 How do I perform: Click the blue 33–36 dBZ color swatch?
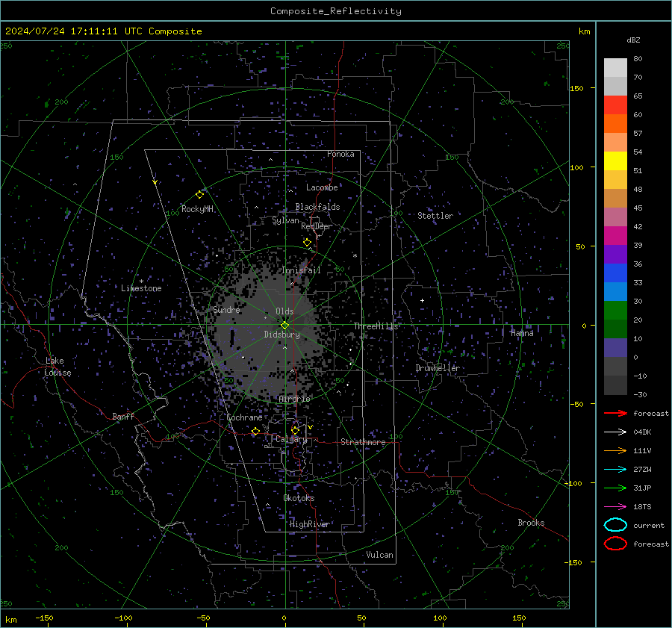tap(615, 273)
